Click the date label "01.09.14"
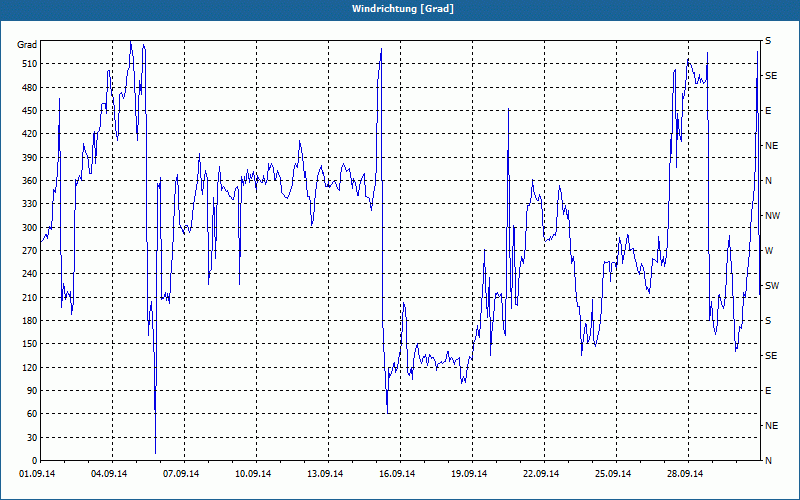Screen dimensions: 800x500 pyautogui.click(x=37, y=474)
